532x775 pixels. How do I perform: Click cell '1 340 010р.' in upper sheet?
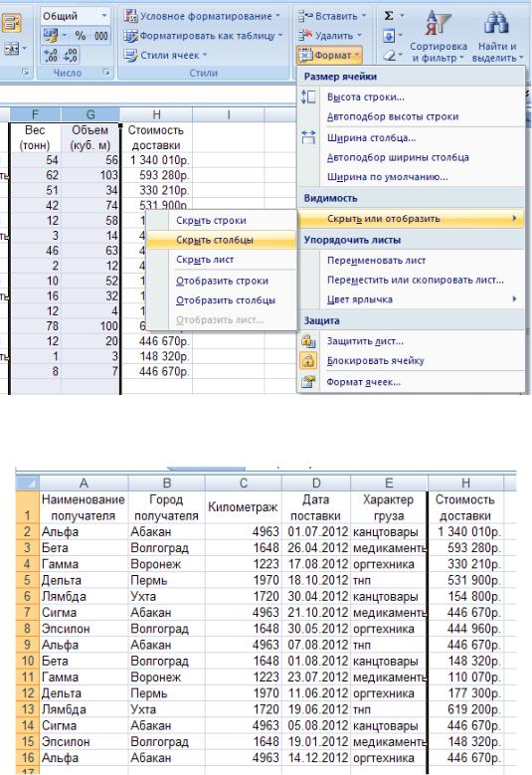click(x=156, y=160)
